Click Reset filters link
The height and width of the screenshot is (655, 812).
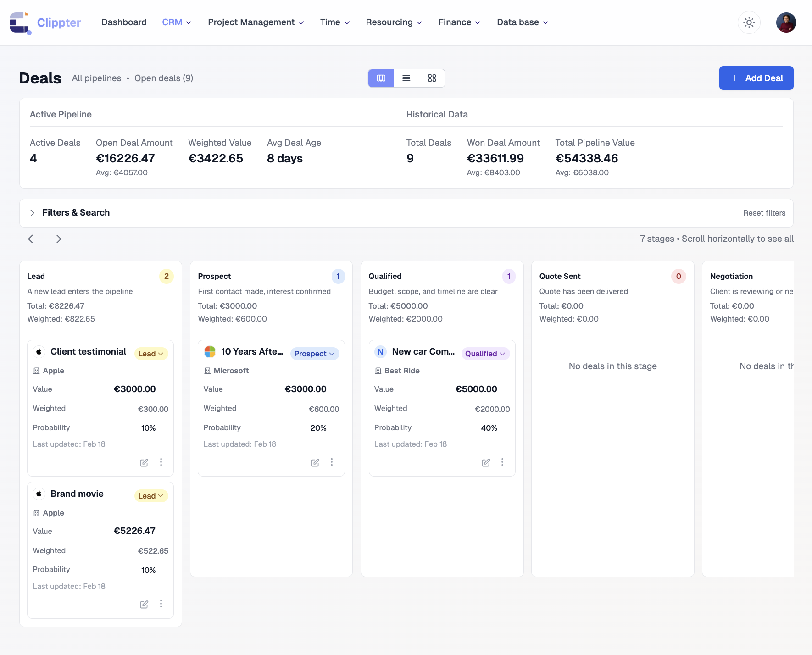[764, 213]
